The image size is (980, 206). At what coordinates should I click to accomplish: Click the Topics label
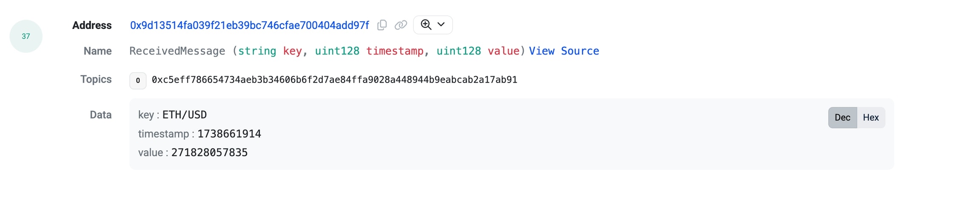(96, 79)
